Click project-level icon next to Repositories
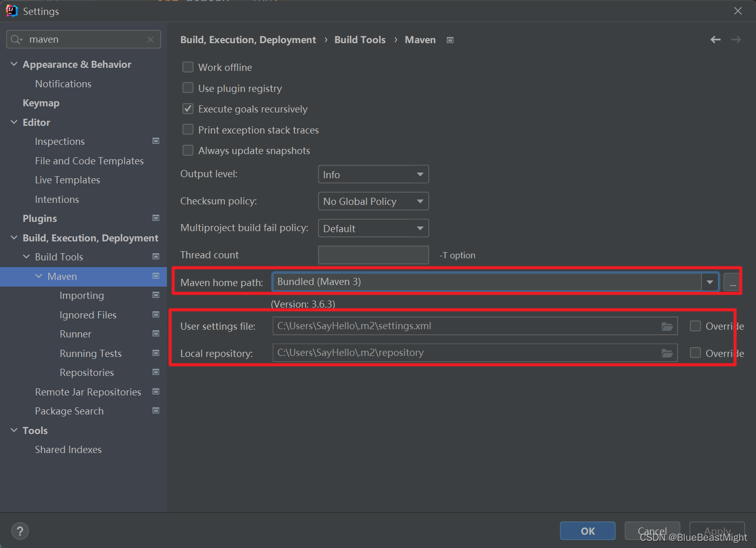Viewport: 756px width, 548px height. (156, 372)
